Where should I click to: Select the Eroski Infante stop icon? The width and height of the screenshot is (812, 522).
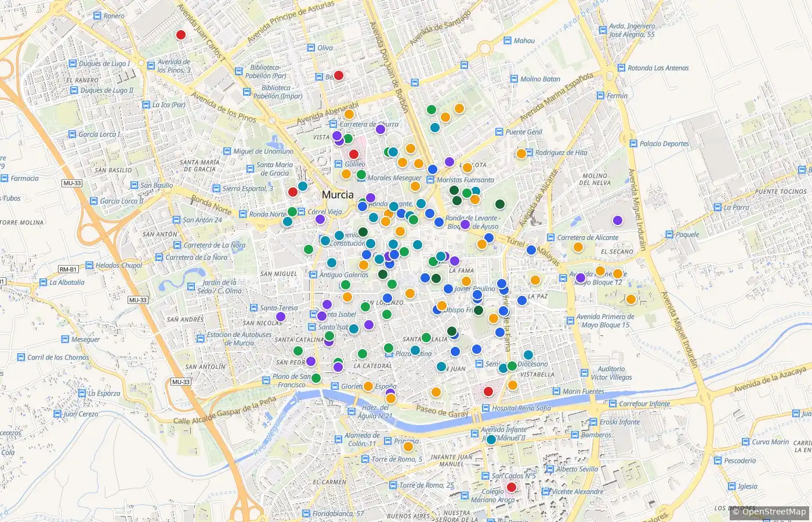(x=593, y=422)
